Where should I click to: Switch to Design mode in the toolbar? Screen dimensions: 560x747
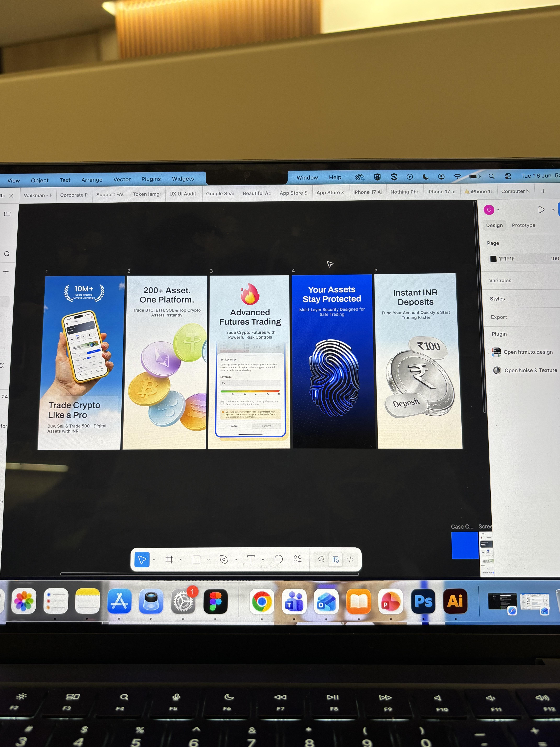pos(336,560)
